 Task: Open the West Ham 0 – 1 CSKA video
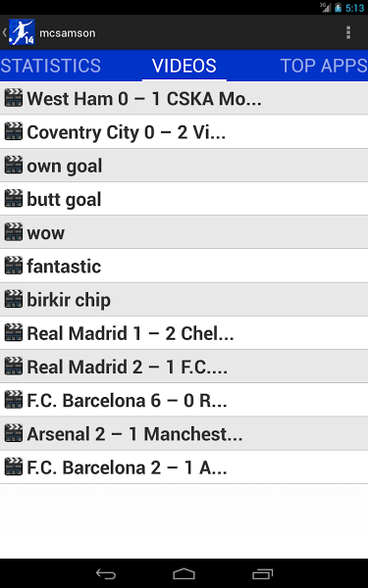pos(184,98)
